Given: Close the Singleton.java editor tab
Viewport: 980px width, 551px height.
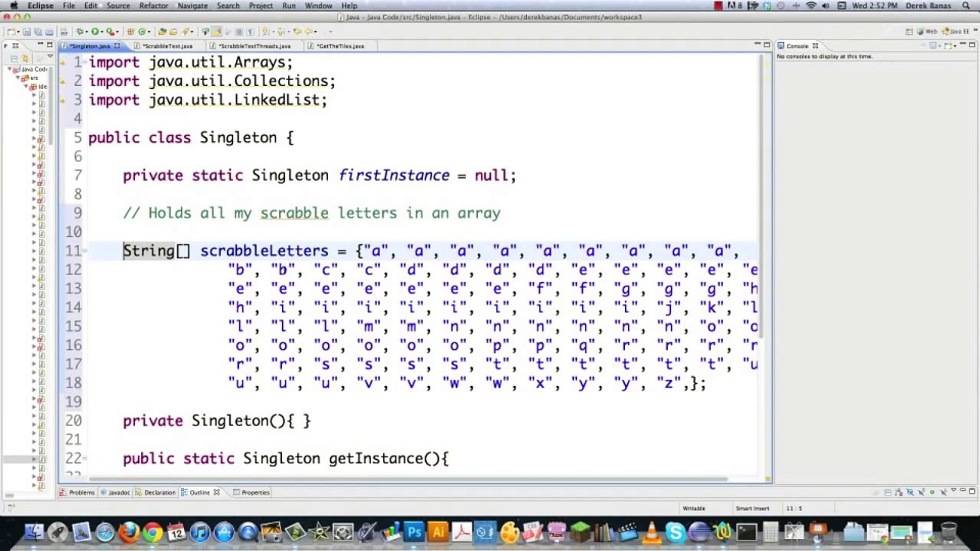Looking at the screenshot, I should tap(117, 46).
